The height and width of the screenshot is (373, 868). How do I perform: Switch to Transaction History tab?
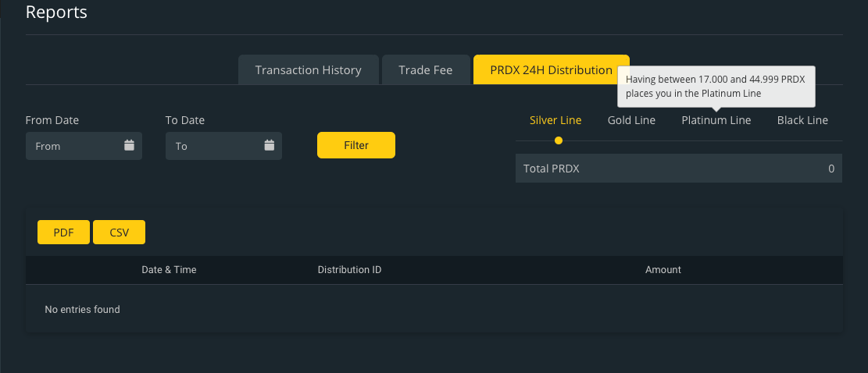point(309,69)
